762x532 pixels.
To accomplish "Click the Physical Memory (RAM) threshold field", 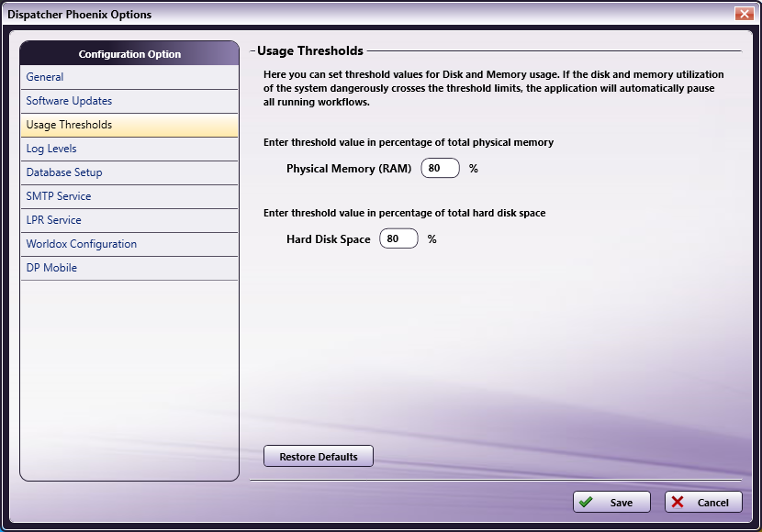I will pos(440,168).
